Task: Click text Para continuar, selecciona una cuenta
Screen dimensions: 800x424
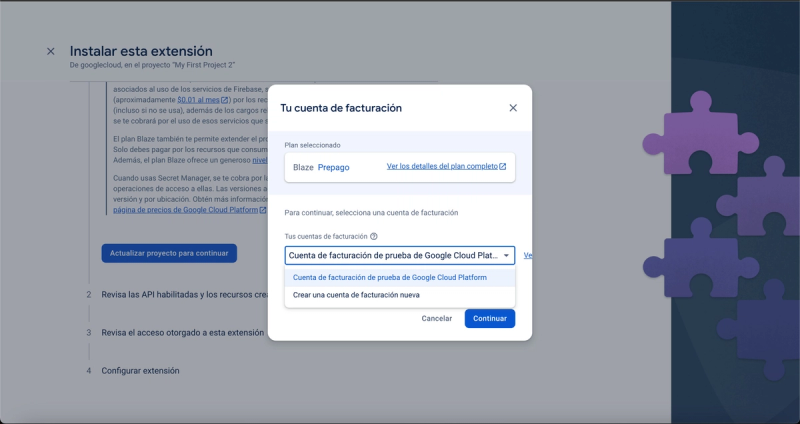Action: coord(371,213)
